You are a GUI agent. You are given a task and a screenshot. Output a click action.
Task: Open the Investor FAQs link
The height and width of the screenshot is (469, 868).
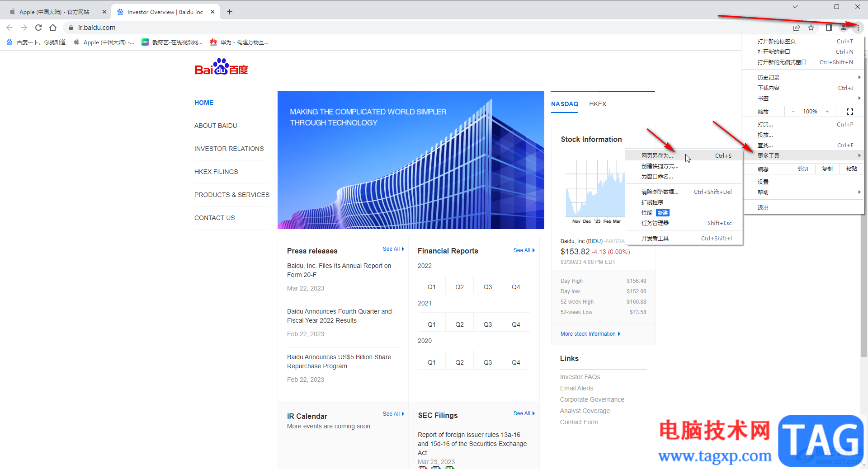(x=580, y=377)
